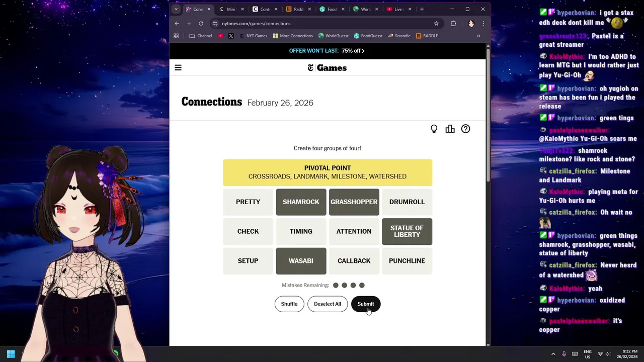Deselect the STATUE OF LIBERTY tile
644x362 pixels.
[407, 231]
